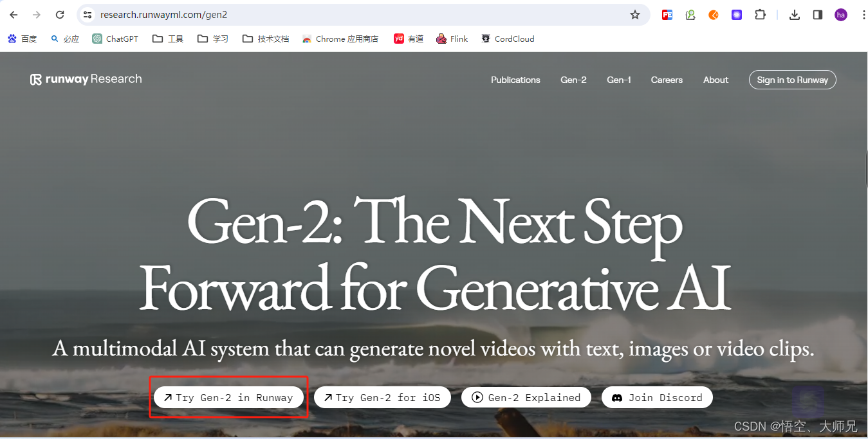Click the browser forward arrow

[37, 15]
